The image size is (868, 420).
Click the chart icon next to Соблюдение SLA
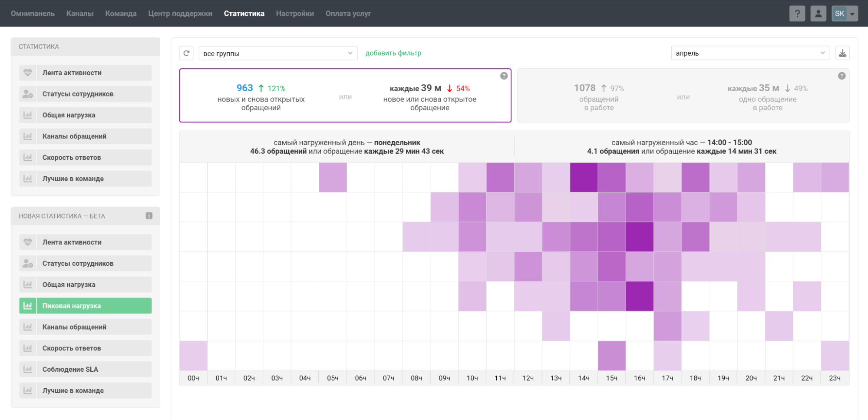point(28,369)
